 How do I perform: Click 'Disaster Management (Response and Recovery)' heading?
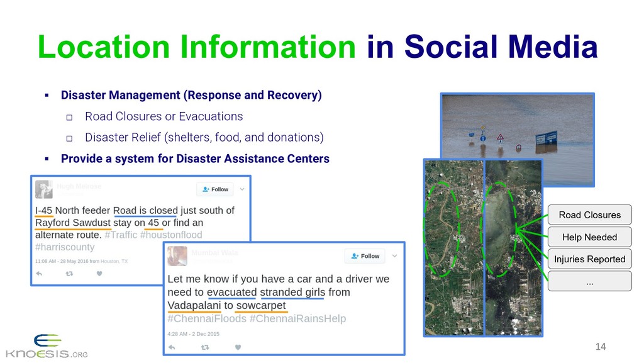click(191, 95)
